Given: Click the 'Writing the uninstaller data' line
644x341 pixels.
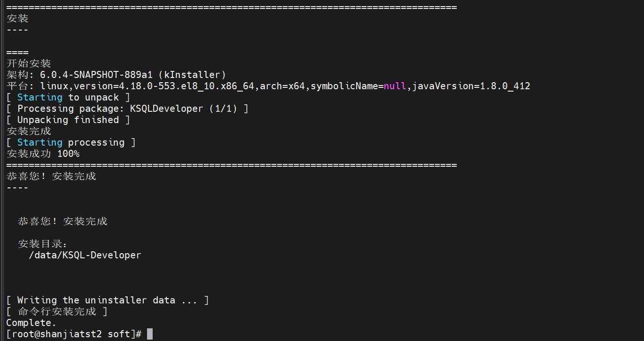Looking at the screenshot, I should [x=107, y=300].
